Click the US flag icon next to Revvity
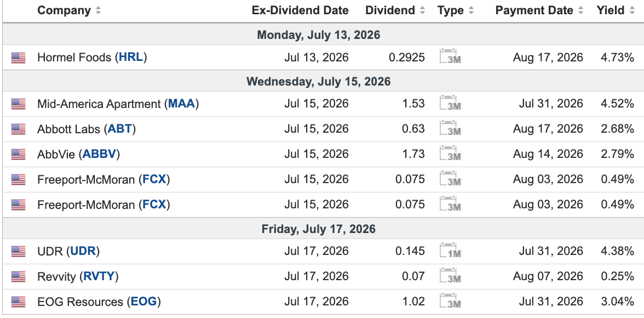This screenshot has width=644, height=318. coord(18,276)
